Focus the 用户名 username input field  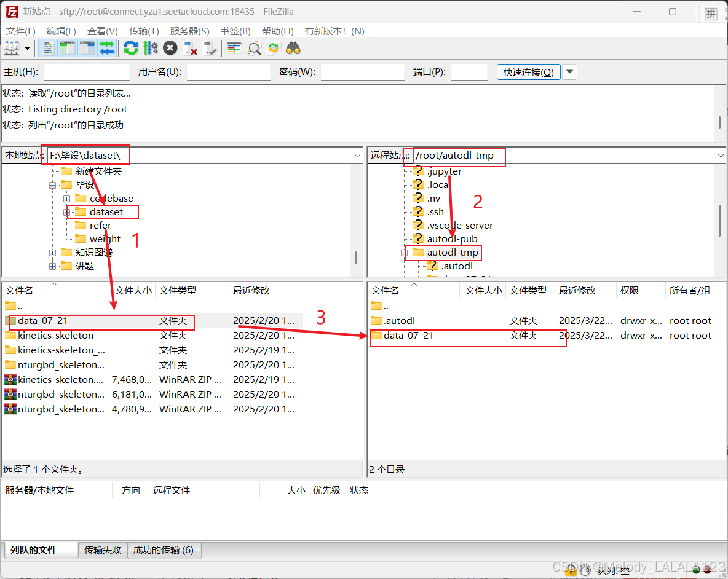point(229,72)
